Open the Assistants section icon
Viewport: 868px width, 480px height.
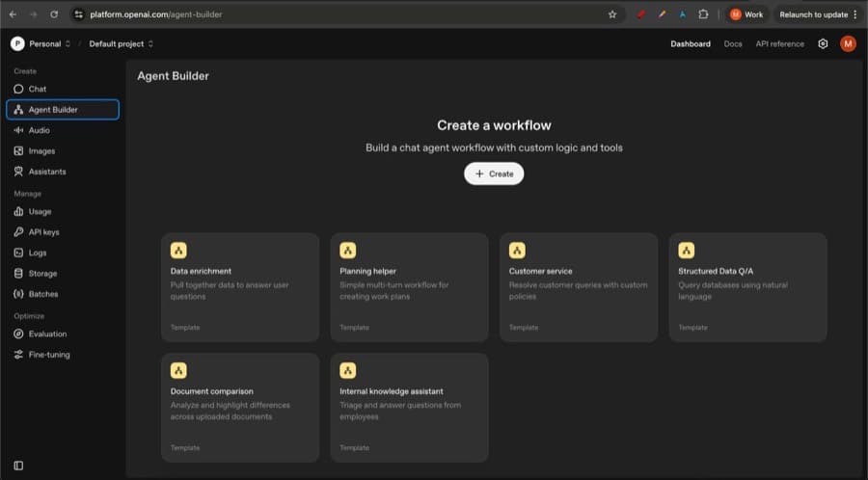click(x=18, y=172)
